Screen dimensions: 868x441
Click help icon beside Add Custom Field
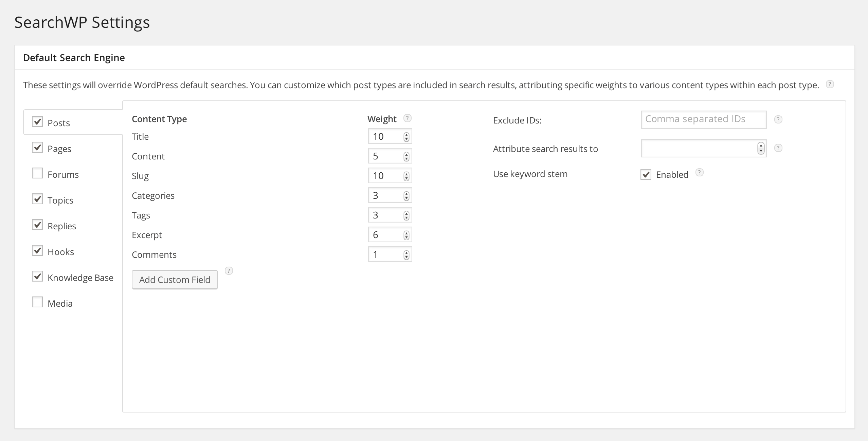pyautogui.click(x=229, y=271)
